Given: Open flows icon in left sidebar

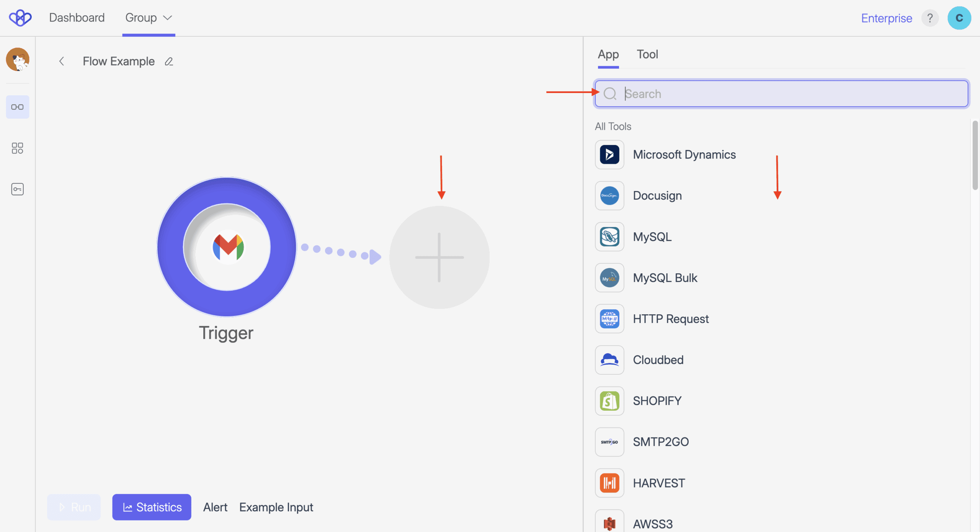Looking at the screenshot, I should (x=18, y=107).
